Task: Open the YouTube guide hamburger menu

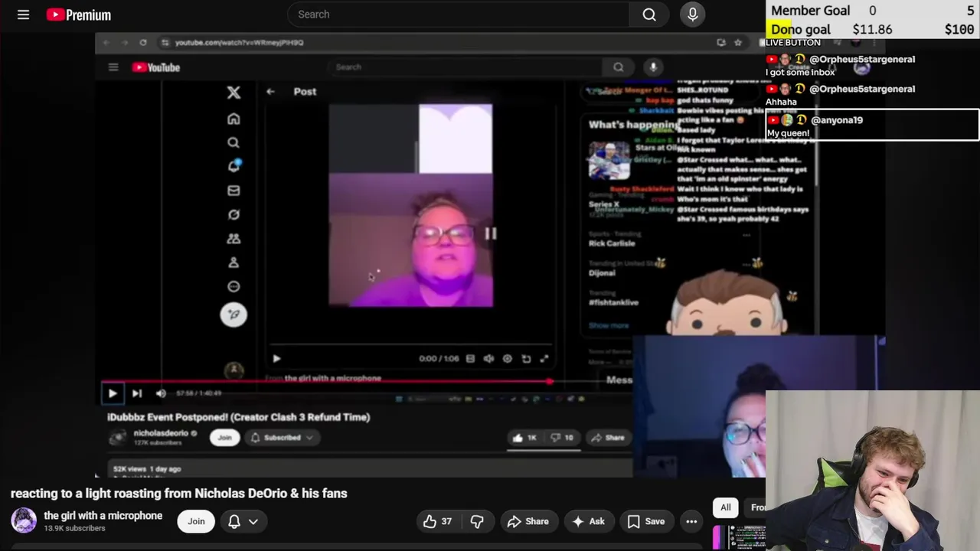Action: (x=23, y=15)
